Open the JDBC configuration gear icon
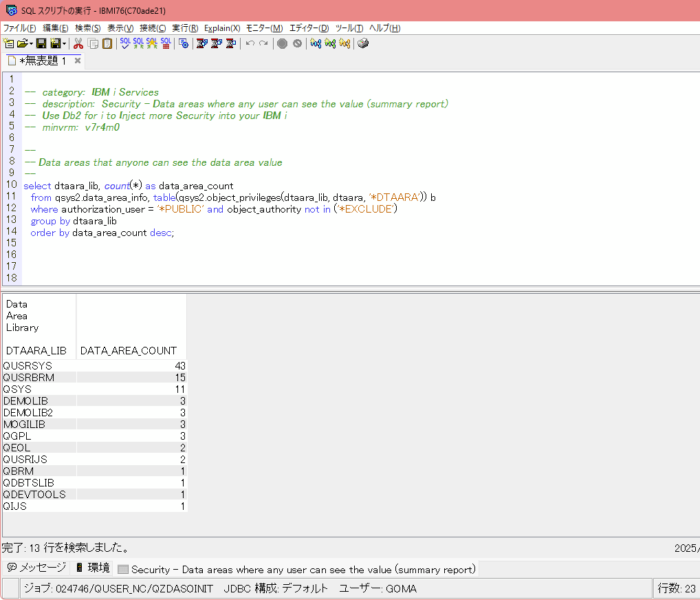 pyautogui.click(x=183, y=43)
